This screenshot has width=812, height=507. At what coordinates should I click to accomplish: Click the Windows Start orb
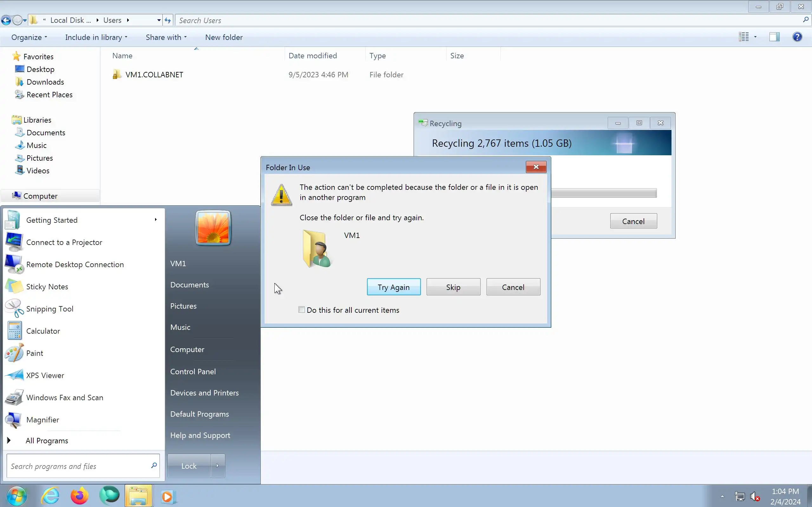[x=16, y=496]
